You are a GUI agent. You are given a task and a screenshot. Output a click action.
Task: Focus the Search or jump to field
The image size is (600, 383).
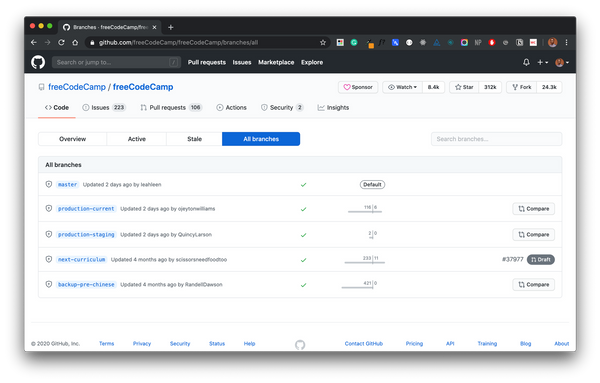(x=116, y=62)
